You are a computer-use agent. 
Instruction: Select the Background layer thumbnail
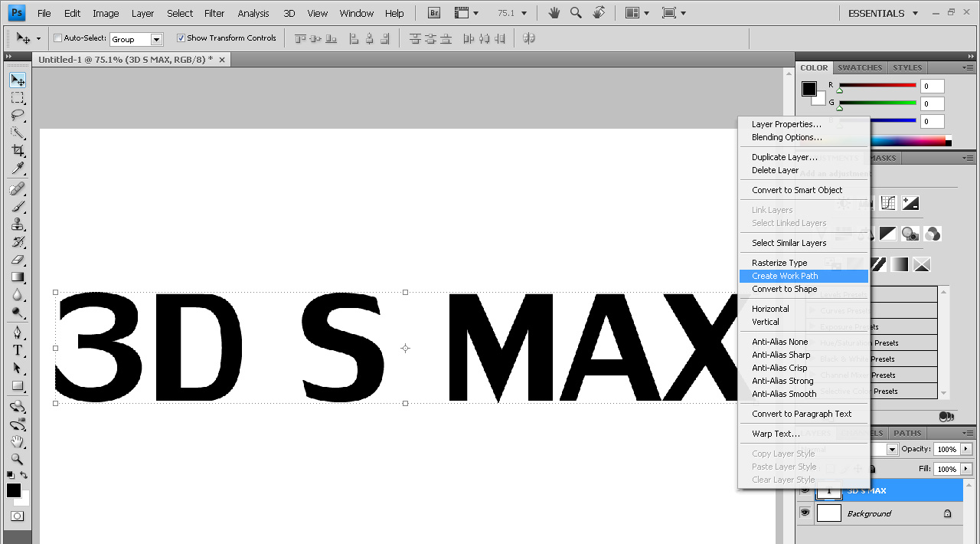[x=829, y=513]
